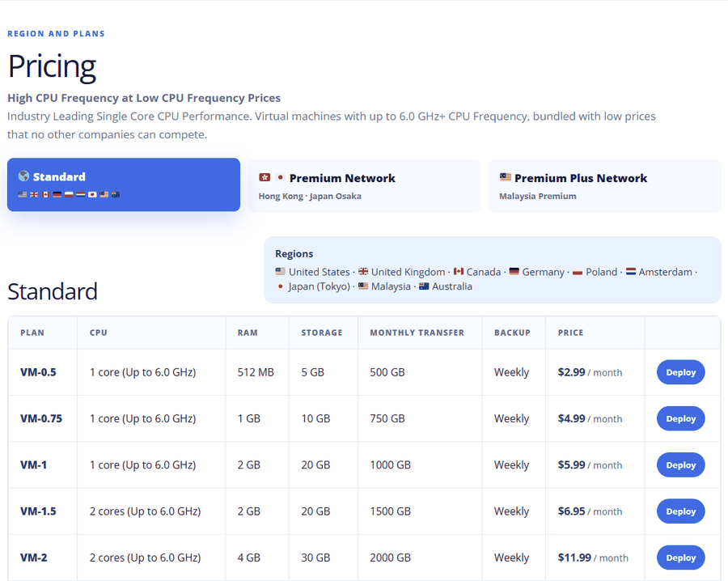
Task: Select the Standard network tab
Action: [124, 184]
